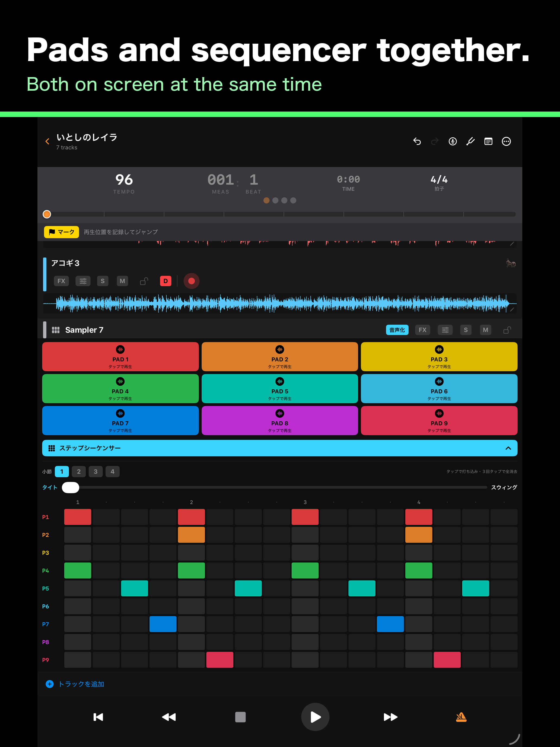Viewport: 560px width, 747px height.
Task: Go back using the orange chevron
Action: (x=47, y=141)
